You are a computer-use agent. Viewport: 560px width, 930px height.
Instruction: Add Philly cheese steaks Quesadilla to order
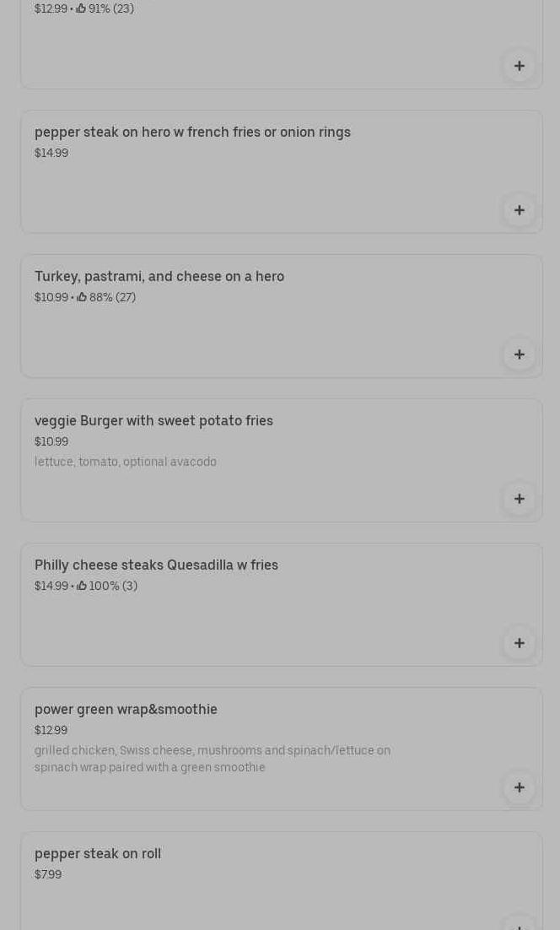[519, 643]
